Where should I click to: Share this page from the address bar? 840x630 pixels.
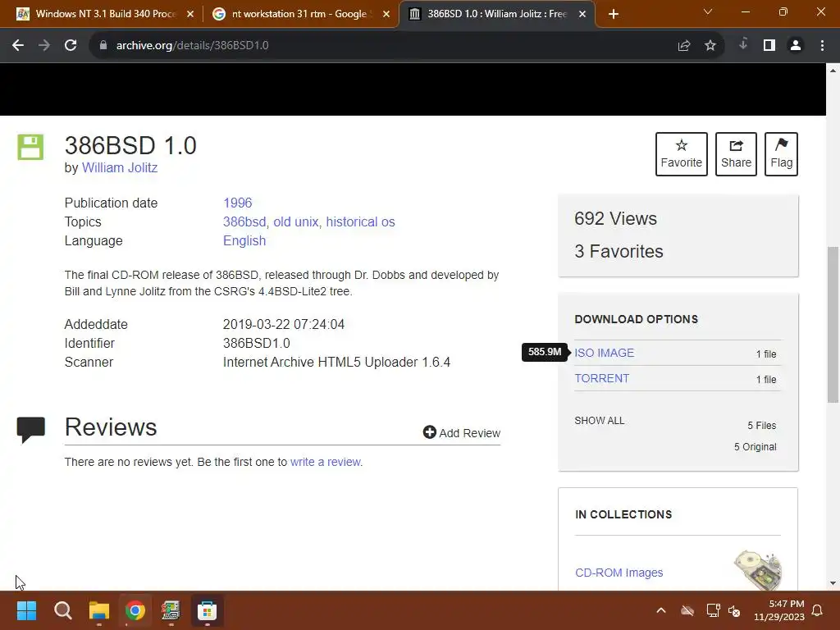point(684,46)
